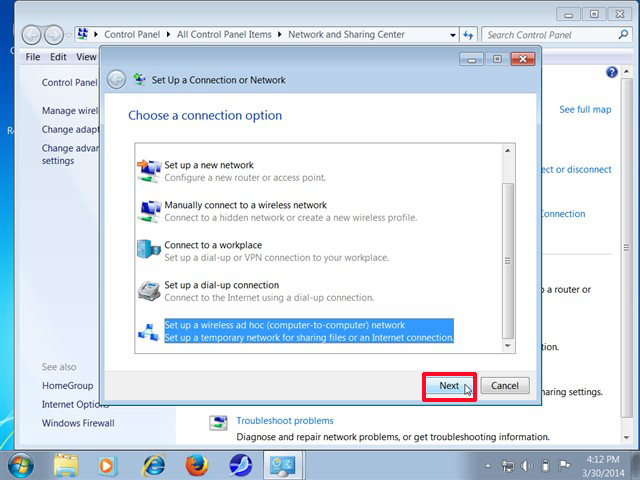Click Control Panel Home link in sidebar

pos(70,82)
